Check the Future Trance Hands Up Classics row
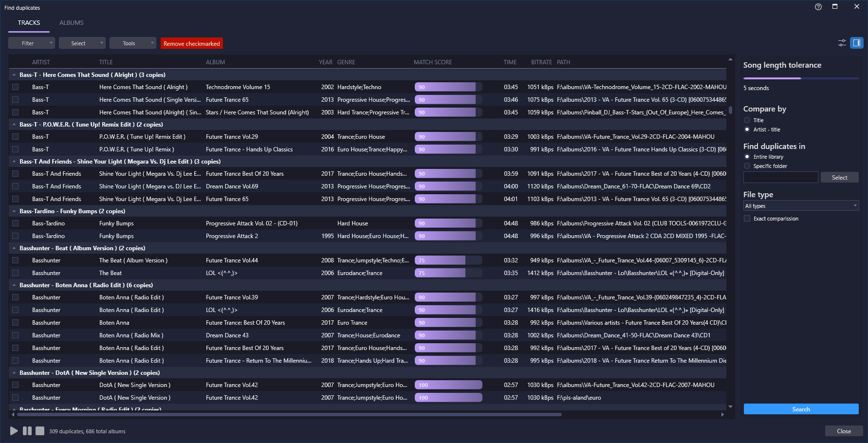Viewport: 868px width, 443px height. (16, 149)
